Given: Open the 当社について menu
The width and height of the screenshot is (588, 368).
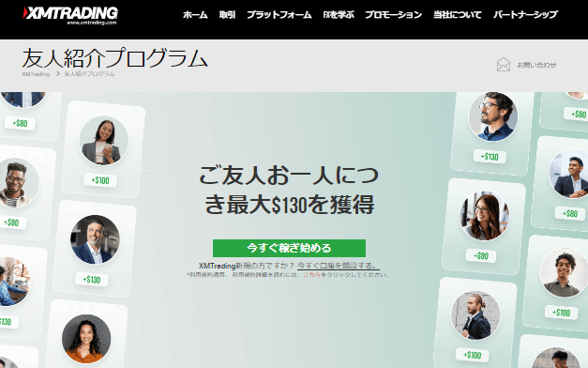Looking at the screenshot, I should [x=458, y=15].
